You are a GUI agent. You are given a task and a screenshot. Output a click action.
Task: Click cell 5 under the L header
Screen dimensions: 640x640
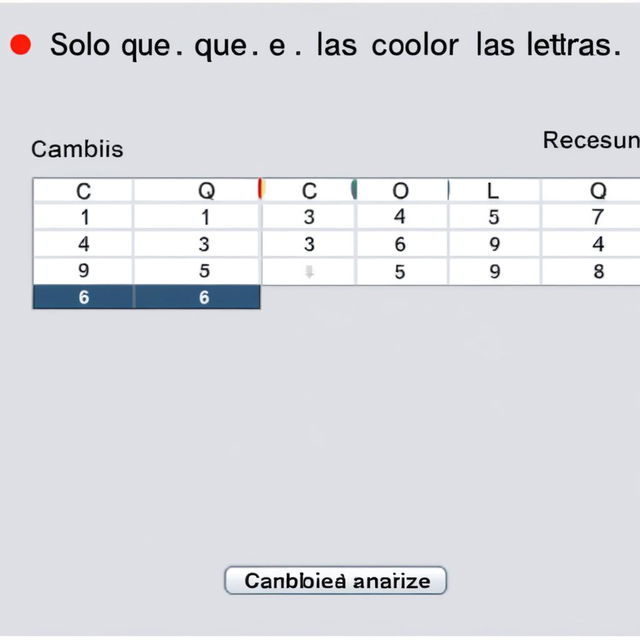tap(493, 217)
